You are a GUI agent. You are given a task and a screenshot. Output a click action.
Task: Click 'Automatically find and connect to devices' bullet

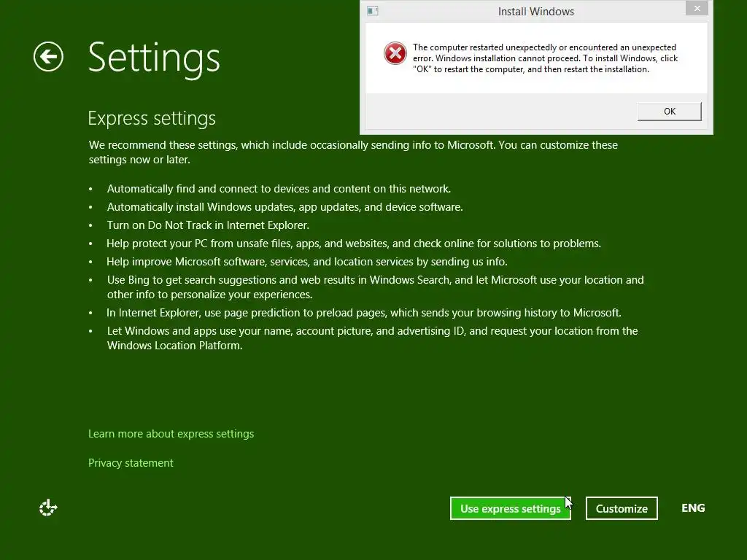279,189
